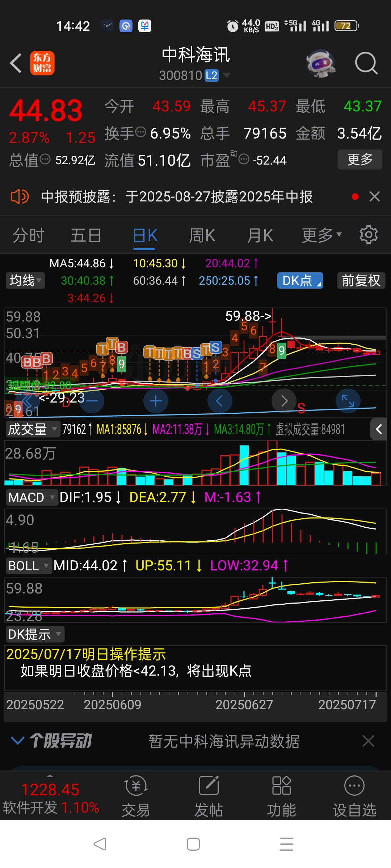Switch to the 分时 chart tab
The width and height of the screenshot is (391, 868).
[x=28, y=235]
